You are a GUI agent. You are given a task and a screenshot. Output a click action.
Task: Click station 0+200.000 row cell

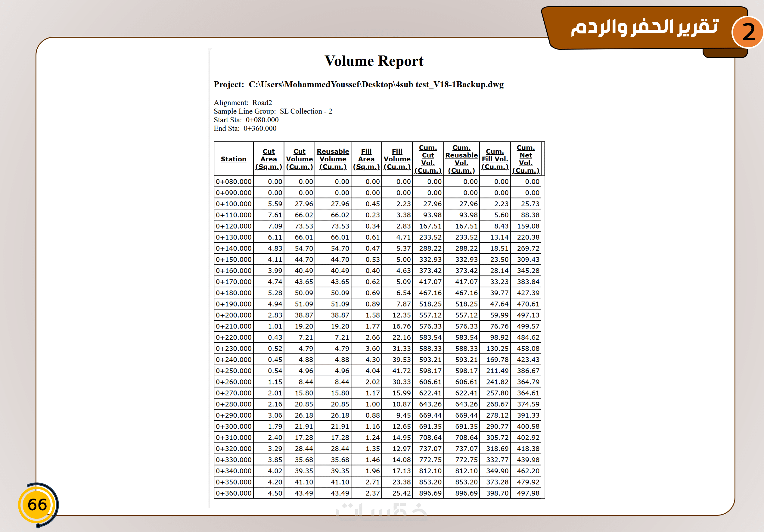tap(234, 315)
